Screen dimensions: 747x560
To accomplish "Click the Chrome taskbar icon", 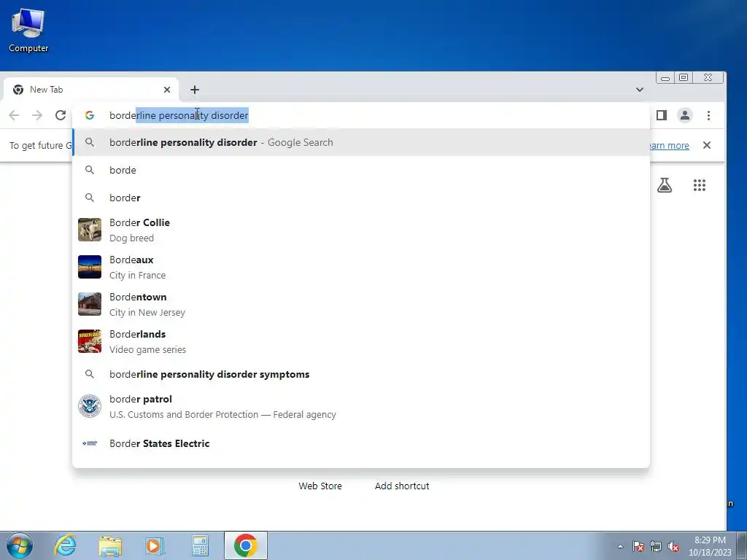I will click(x=246, y=545).
